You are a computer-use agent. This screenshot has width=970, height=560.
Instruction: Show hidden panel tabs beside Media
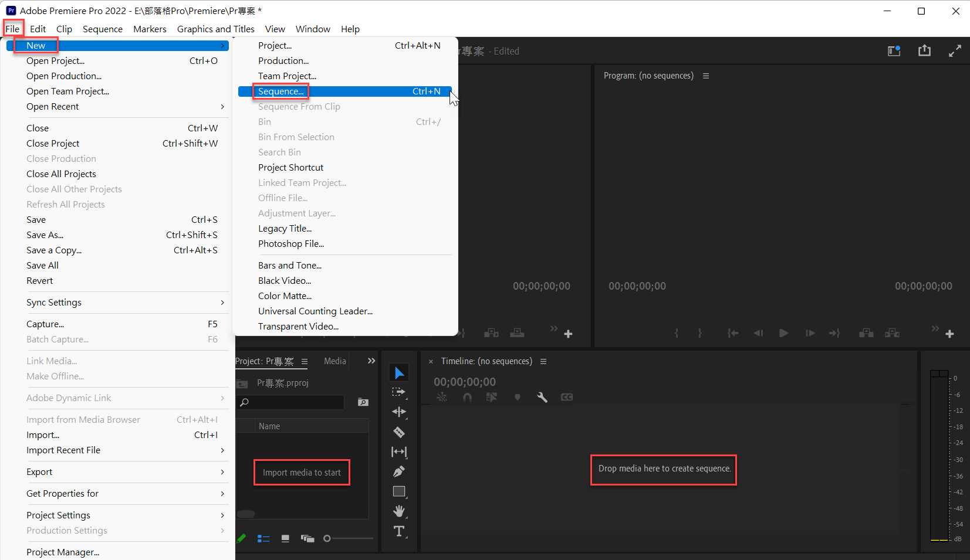pos(371,361)
